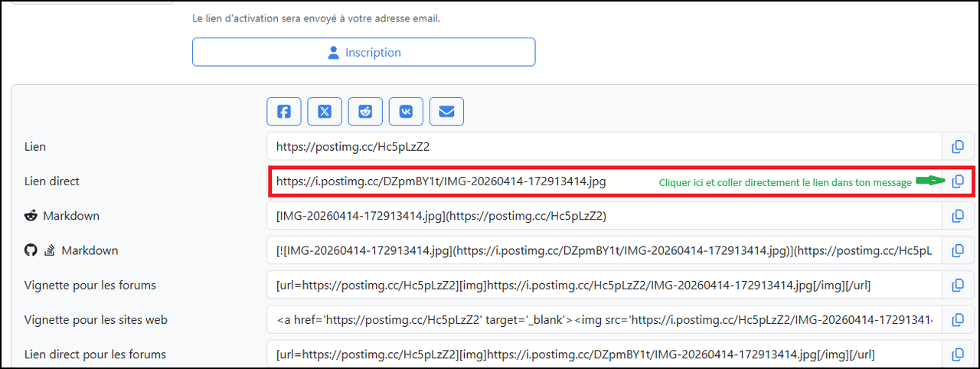This screenshot has width=980, height=369.
Task: Click Lien direct pour les forums field
Action: pos(604,354)
